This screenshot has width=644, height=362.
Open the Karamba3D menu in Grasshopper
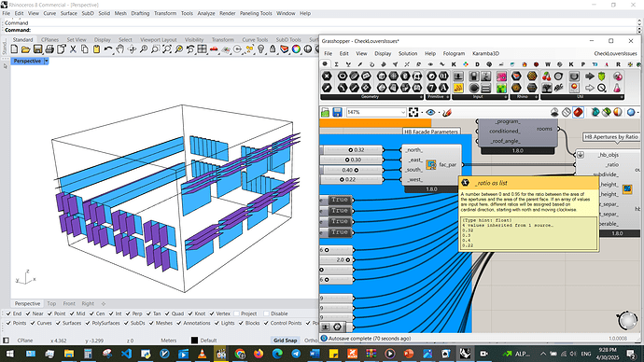(x=485, y=53)
